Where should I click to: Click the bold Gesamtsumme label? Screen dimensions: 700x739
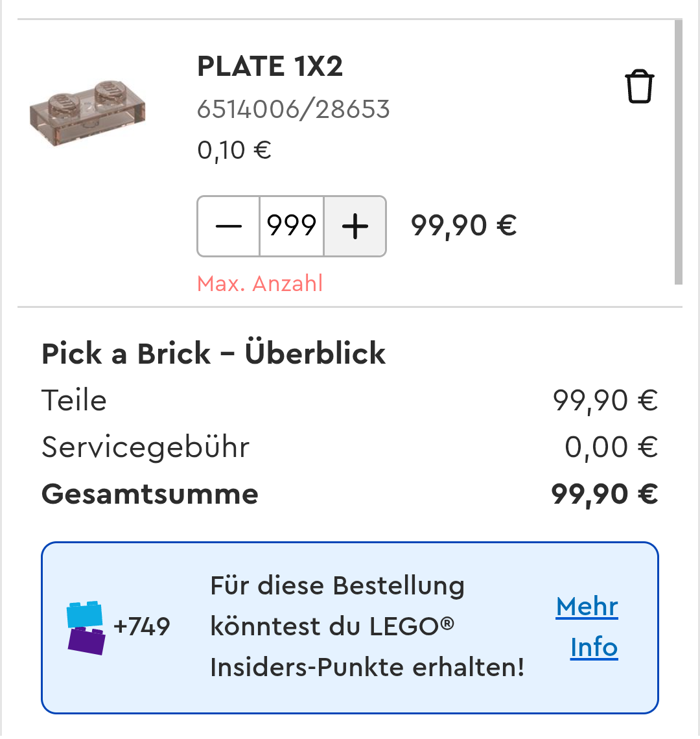[x=150, y=494]
